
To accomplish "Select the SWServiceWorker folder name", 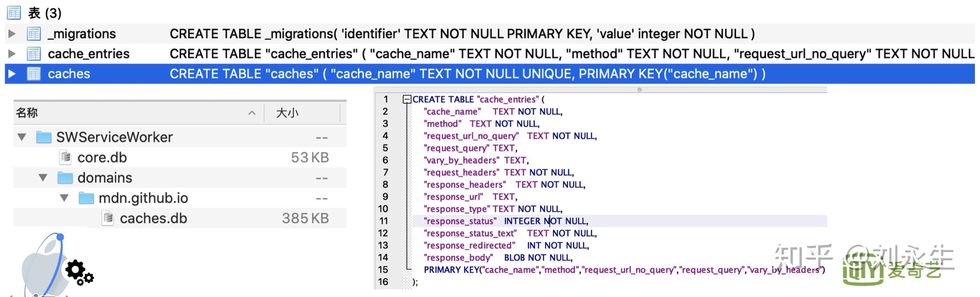I will 114,137.
